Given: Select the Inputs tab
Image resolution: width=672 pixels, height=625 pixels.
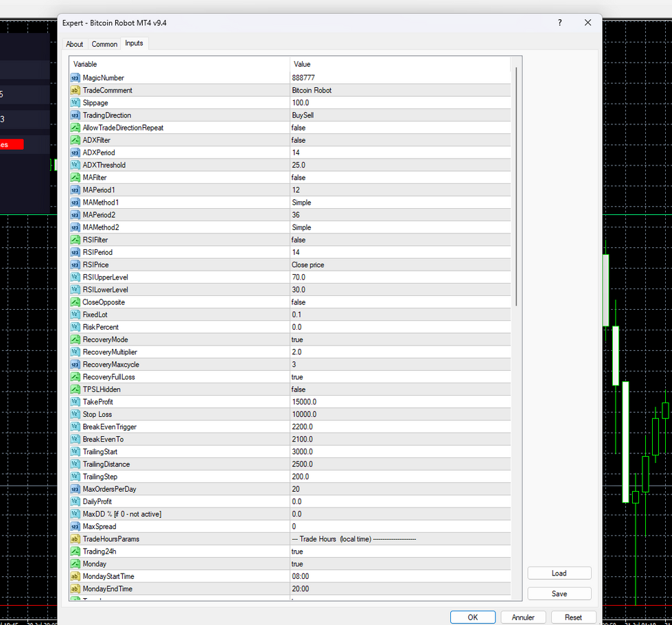Looking at the screenshot, I should tap(134, 43).
